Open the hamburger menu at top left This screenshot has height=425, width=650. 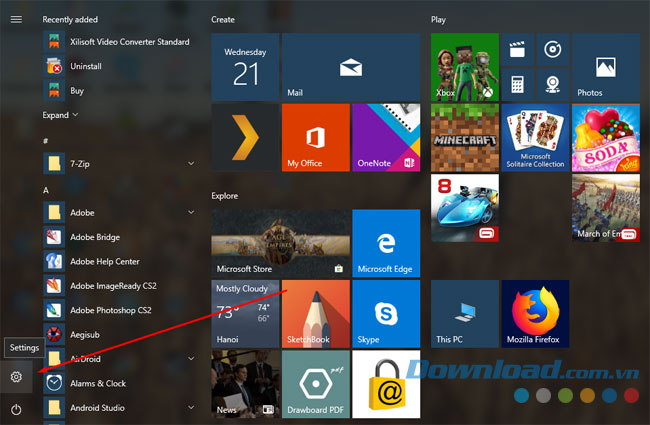16,19
